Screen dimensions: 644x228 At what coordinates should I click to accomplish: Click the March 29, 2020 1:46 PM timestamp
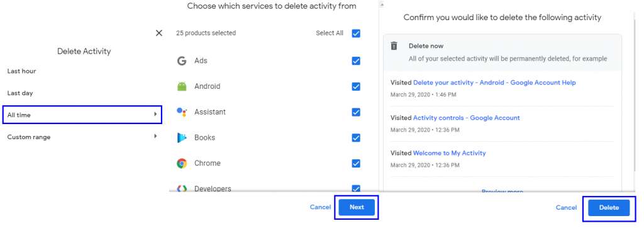point(423,94)
